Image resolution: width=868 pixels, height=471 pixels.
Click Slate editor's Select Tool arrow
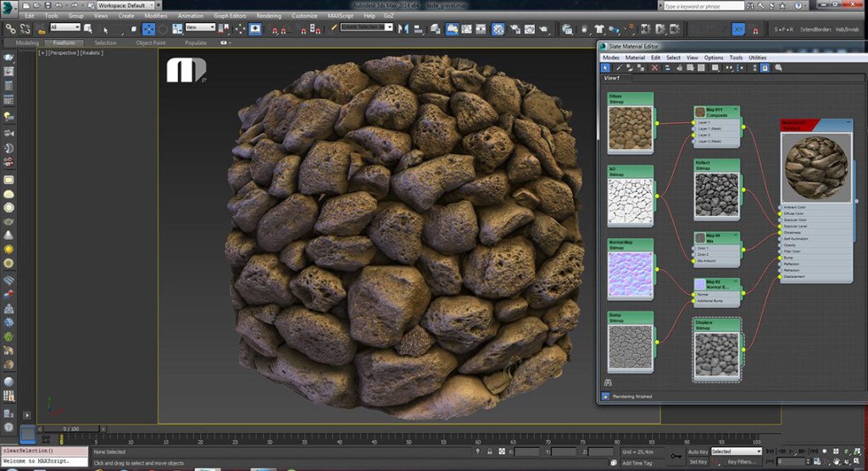(x=606, y=67)
